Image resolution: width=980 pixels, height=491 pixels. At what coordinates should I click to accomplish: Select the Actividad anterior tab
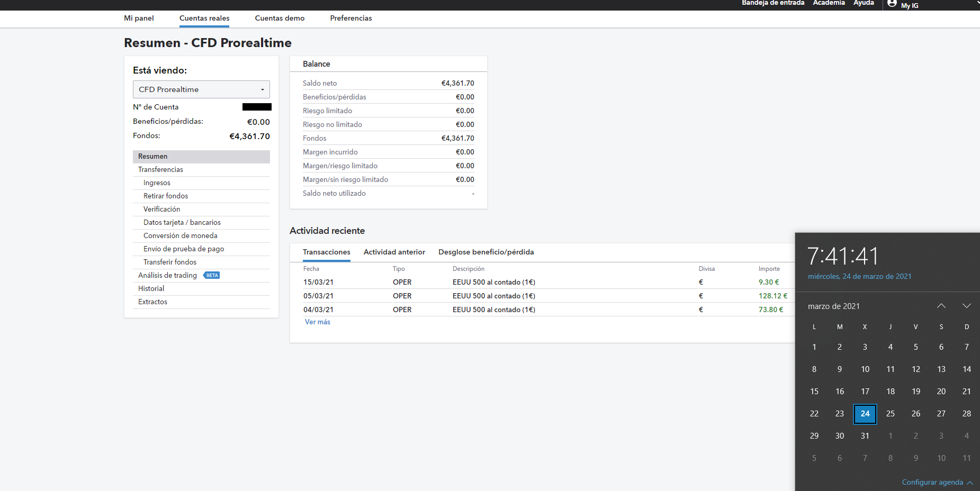point(394,252)
